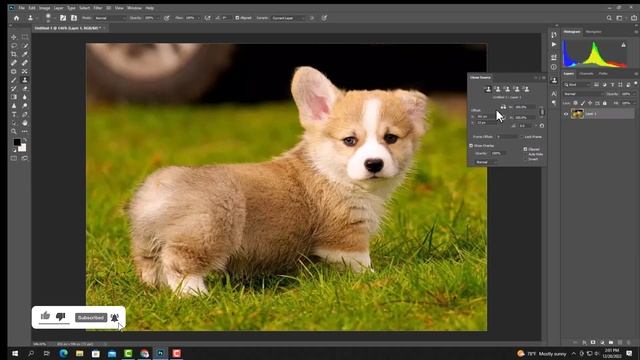Screen dimensions: 640x360
Task: Open the Sample Current Layer dropdown
Action: [x=288, y=18]
